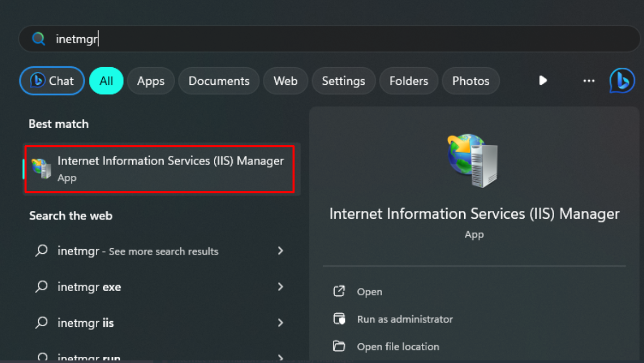
Task: Select the 'inetmgr exe' web suggestion
Action: click(x=161, y=286)
